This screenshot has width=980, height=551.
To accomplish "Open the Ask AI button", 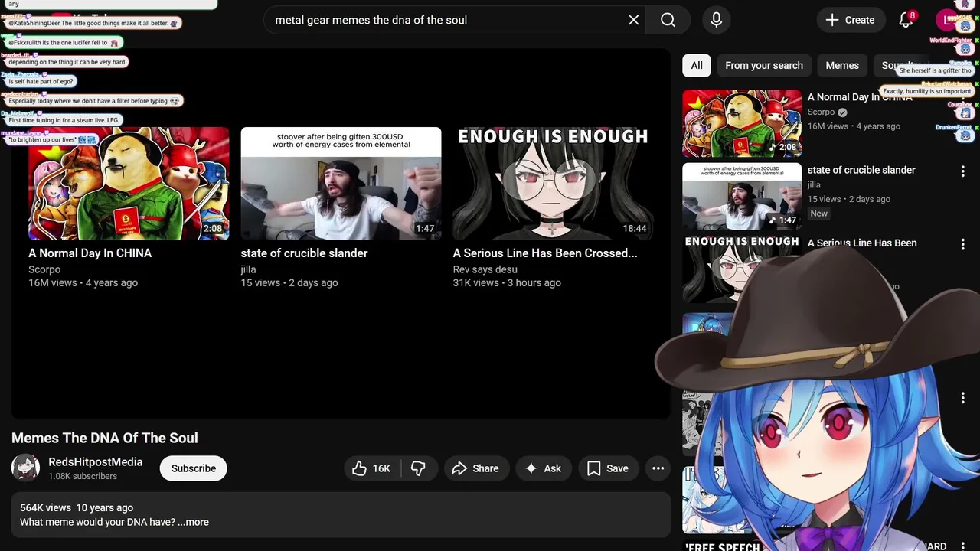I will 544,468.
